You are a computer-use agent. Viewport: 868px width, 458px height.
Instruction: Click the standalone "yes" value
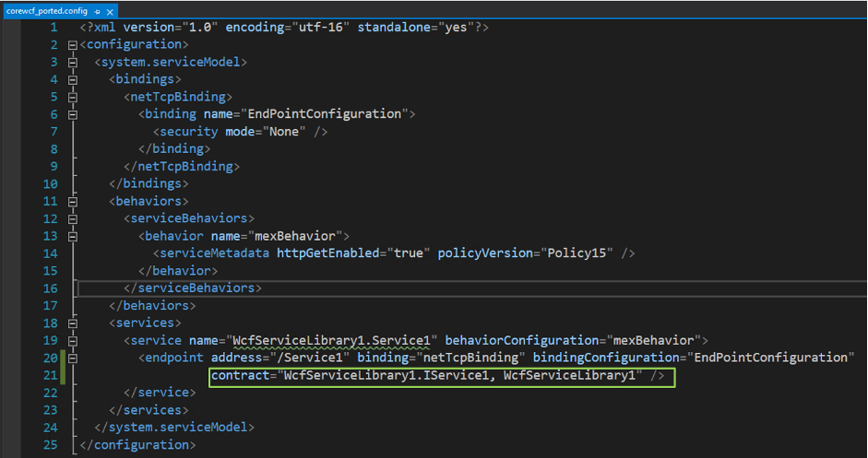(x=456, y=27)
